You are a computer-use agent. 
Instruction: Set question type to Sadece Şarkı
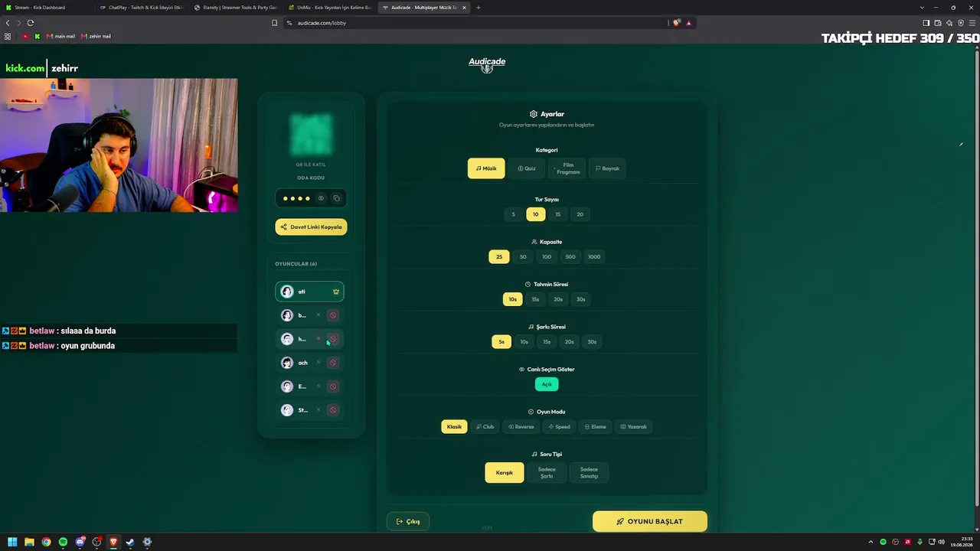pyautogui.click(x=547, y=473)
